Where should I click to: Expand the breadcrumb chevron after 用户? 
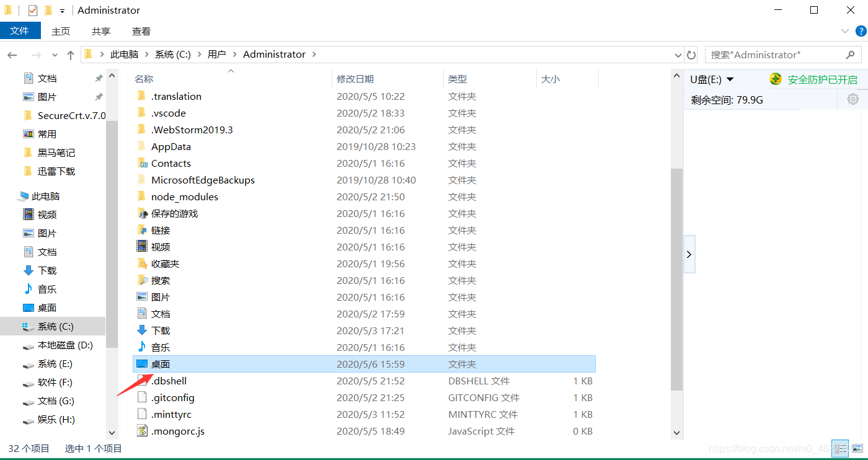pyautogui.click(x=234, y=55)
